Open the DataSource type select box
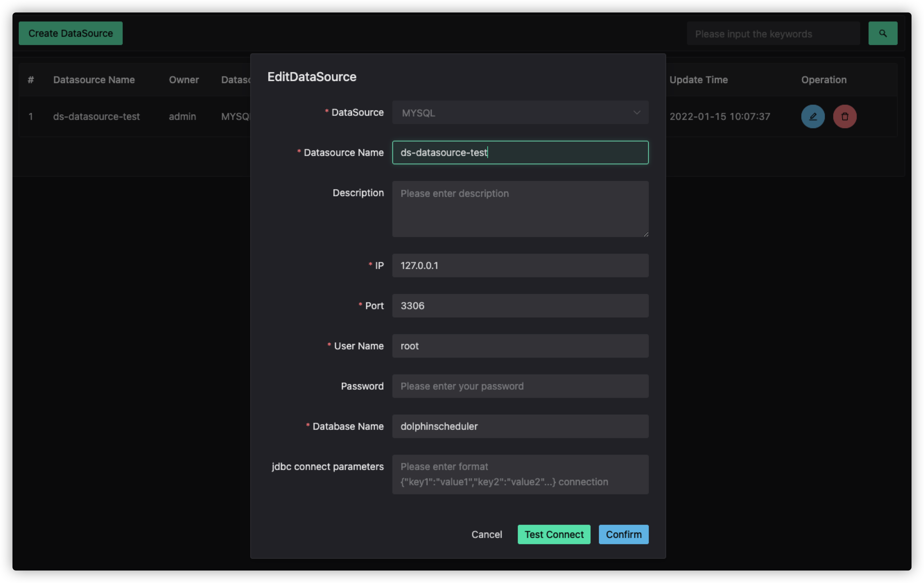The image size is (924, 583). [520, 112]
